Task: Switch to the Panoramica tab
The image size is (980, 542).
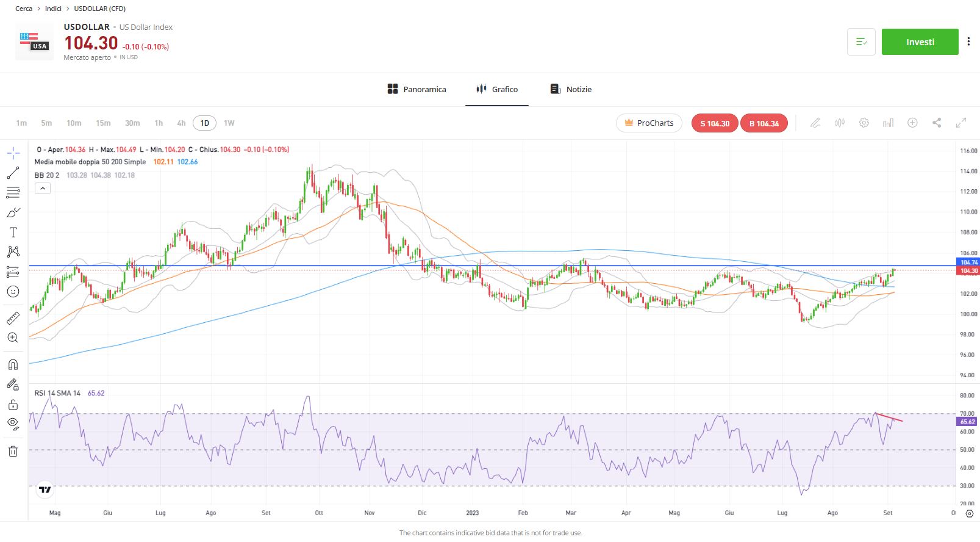Action: (x=417, y=89)
